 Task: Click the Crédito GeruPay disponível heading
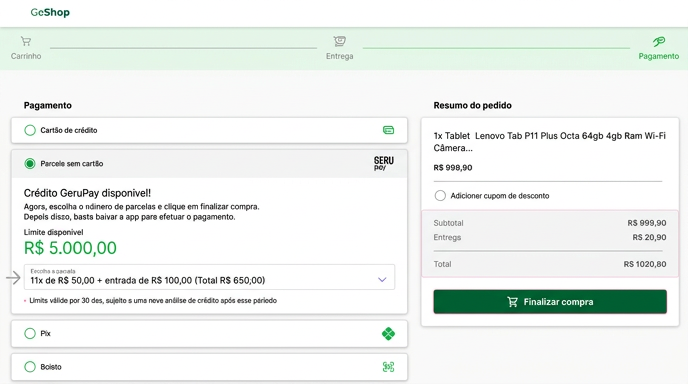pos(87,193)
